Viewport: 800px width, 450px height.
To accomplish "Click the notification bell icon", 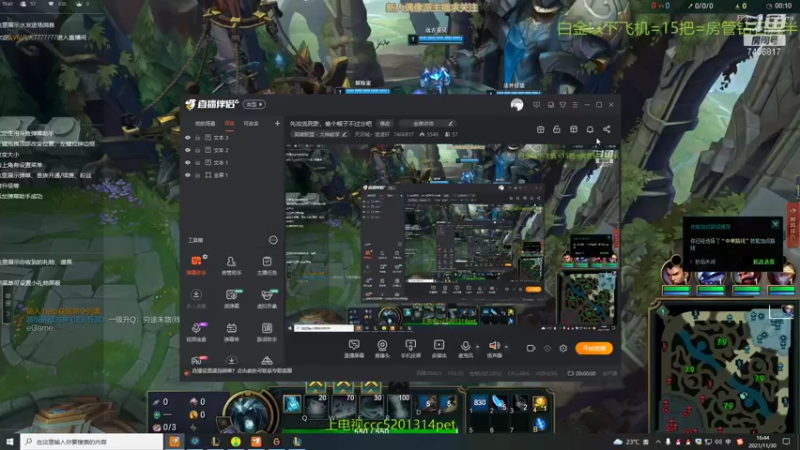I will point(590,130).
